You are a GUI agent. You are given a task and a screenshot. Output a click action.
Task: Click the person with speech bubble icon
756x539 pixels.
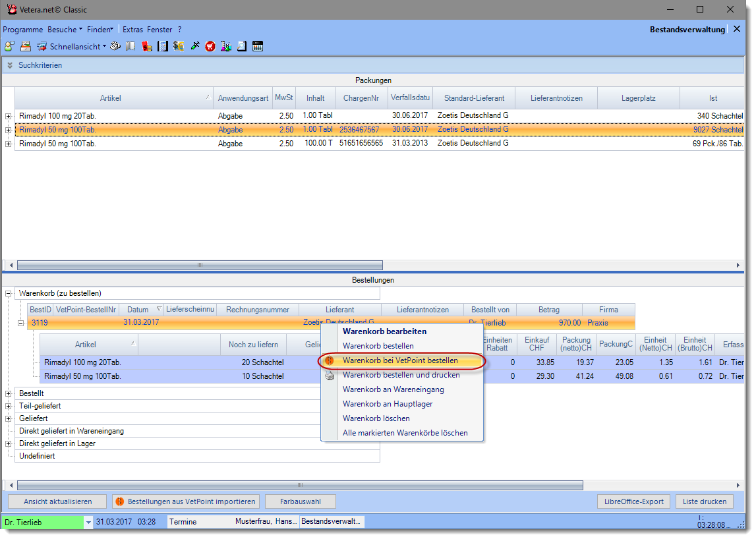point(9,46)
